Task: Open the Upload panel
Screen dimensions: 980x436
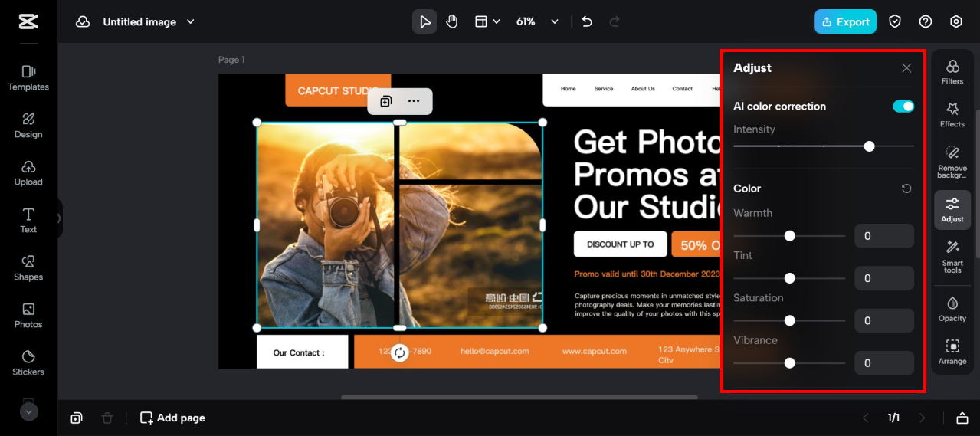Action: pos(28,173)
